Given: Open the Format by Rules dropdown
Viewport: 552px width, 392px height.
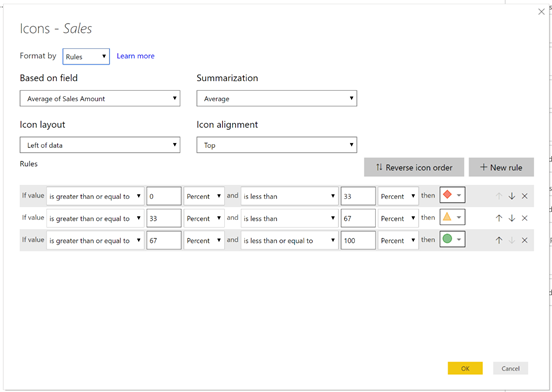Looking at the screenshot, I should pos(86,57).
